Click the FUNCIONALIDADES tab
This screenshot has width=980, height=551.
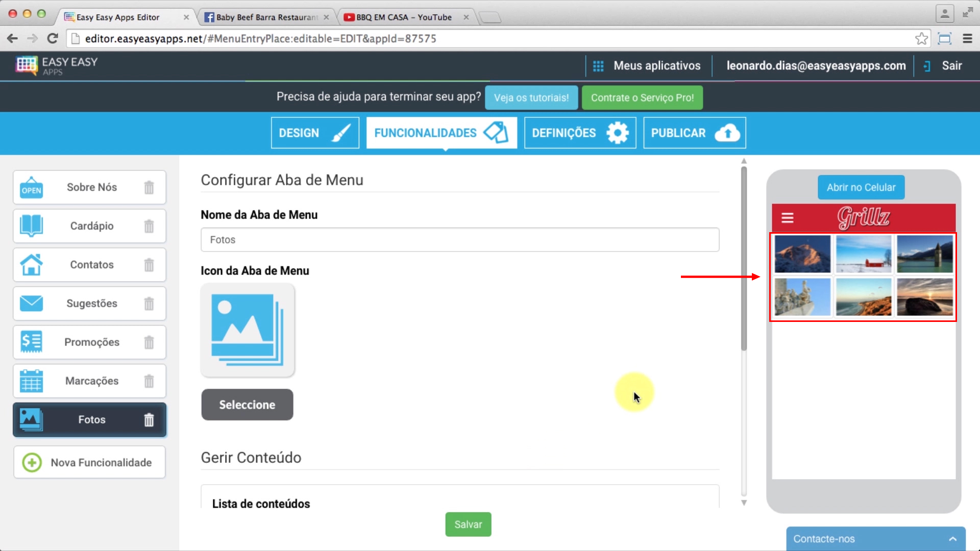(x=442, y=133)
